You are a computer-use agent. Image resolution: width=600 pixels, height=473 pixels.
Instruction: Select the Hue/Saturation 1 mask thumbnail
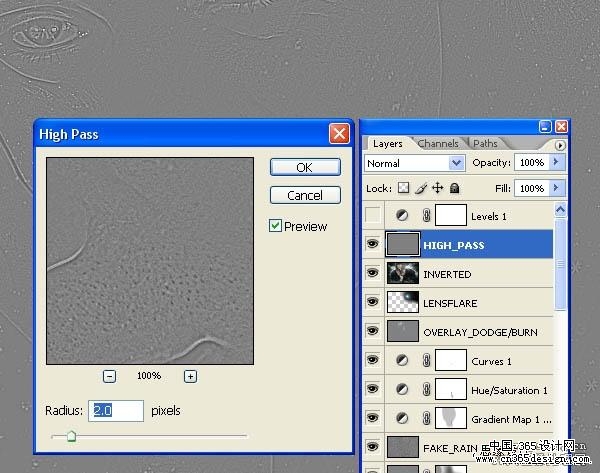[451, 389]
